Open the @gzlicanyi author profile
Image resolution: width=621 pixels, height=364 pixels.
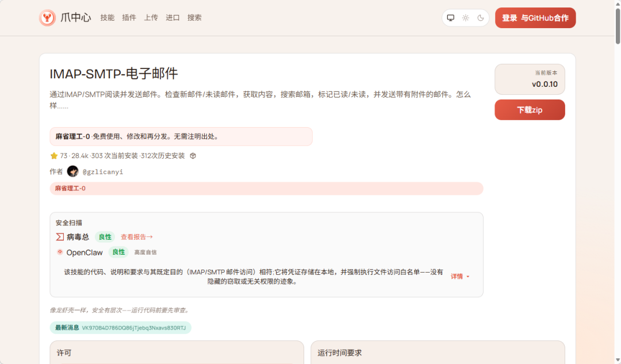[103, 171]
